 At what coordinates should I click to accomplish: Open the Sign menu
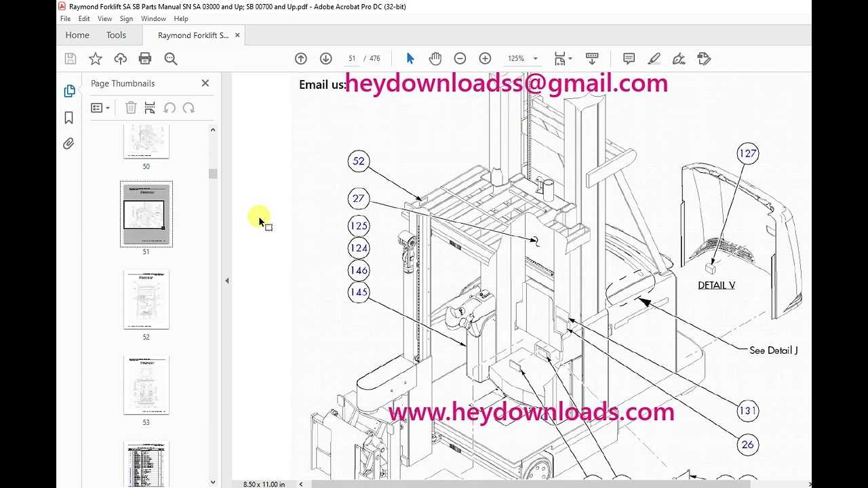(x=126, y=19)
